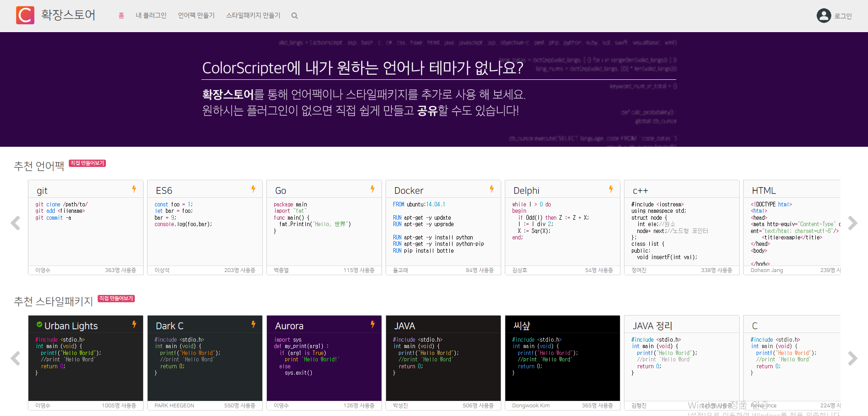868x416 pixels.
Task: Click lightning icon on ES6 card
Action: [253, 189]
